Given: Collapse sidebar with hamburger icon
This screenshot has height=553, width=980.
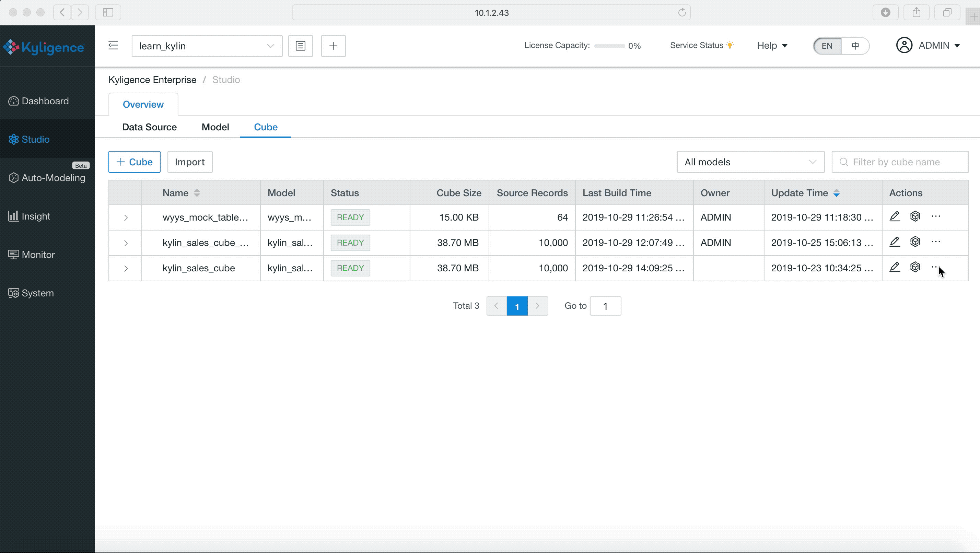Looking at the screenshot, I should coord(113,46).
